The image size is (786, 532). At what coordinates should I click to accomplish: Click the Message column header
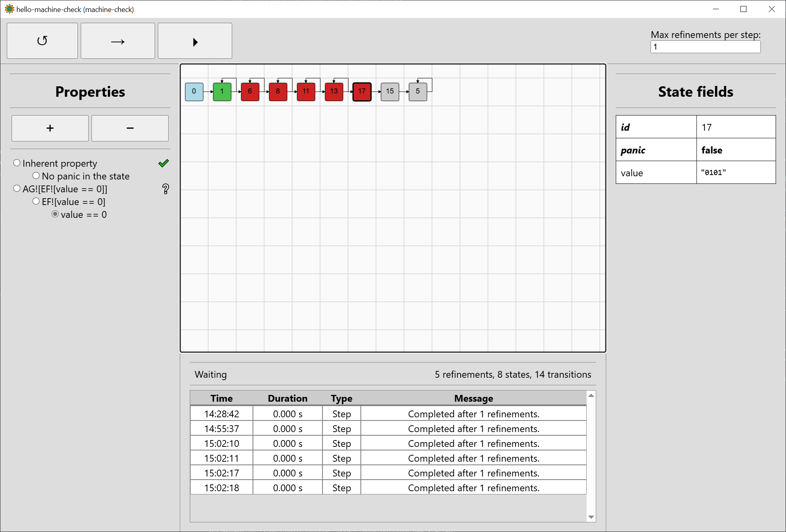pos(474,398)
